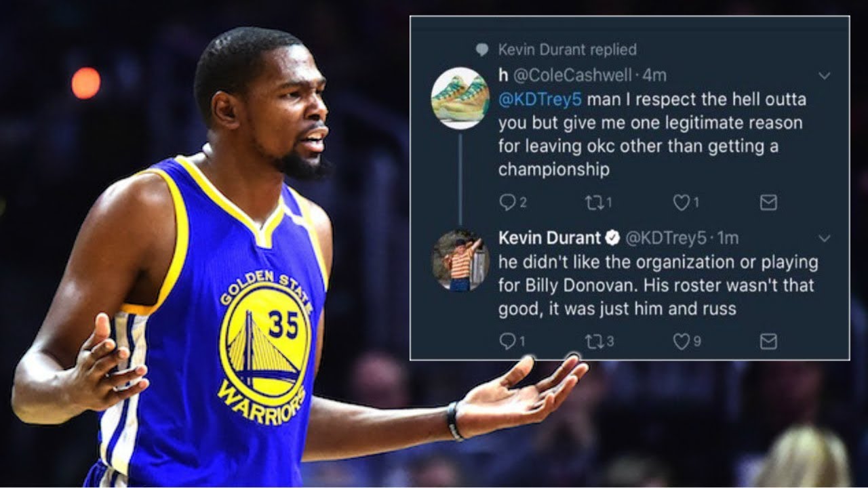This screenshot has height=488, width=868.
Task: Click the bold Kevin Durant display name
Action: pyautogui.click(x=549, y=238)
